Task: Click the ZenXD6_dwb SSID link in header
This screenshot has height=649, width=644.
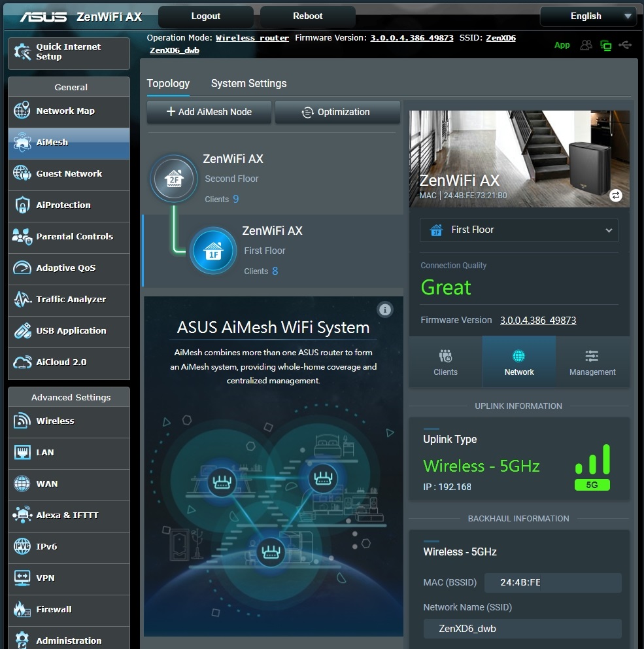Action: (x=174, y=50)
